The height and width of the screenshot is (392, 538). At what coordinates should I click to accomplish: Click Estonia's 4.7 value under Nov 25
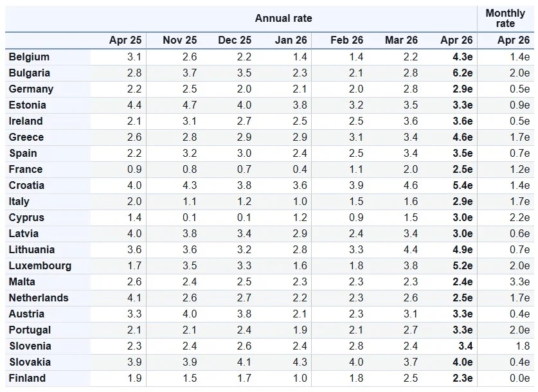click(x=189, y=105)
